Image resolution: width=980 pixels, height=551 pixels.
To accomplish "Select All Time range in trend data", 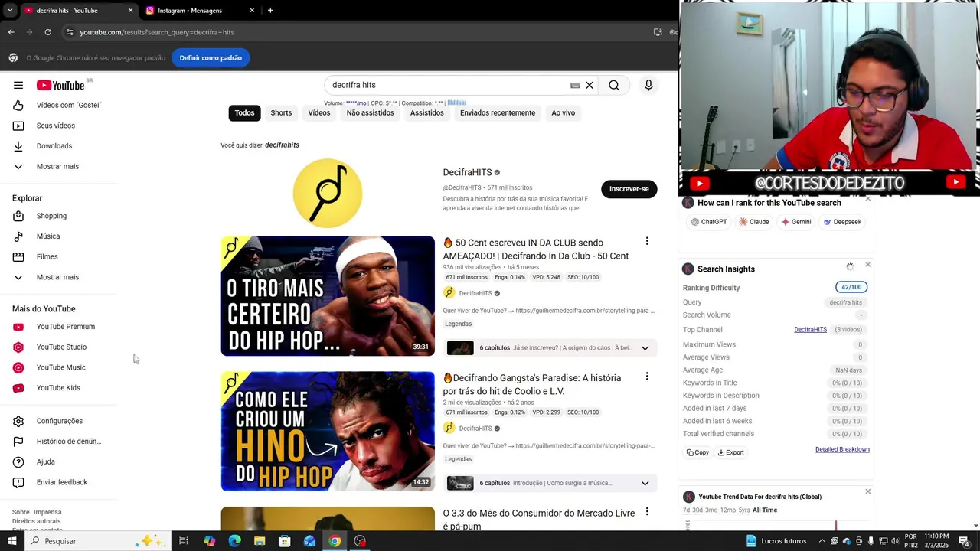I will click(765, 510).
